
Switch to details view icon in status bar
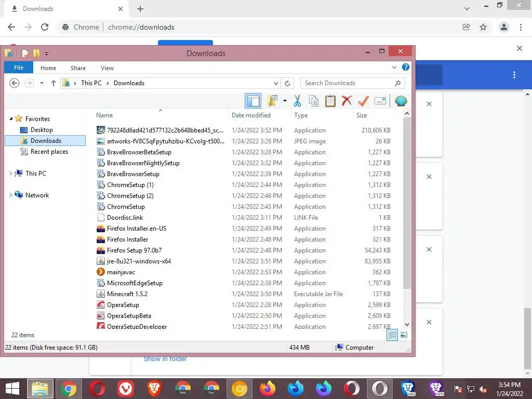coord(392,335)
